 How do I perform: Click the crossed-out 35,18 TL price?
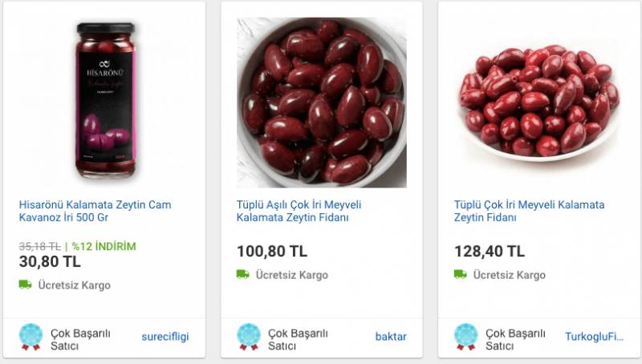(x=39, y=246)
